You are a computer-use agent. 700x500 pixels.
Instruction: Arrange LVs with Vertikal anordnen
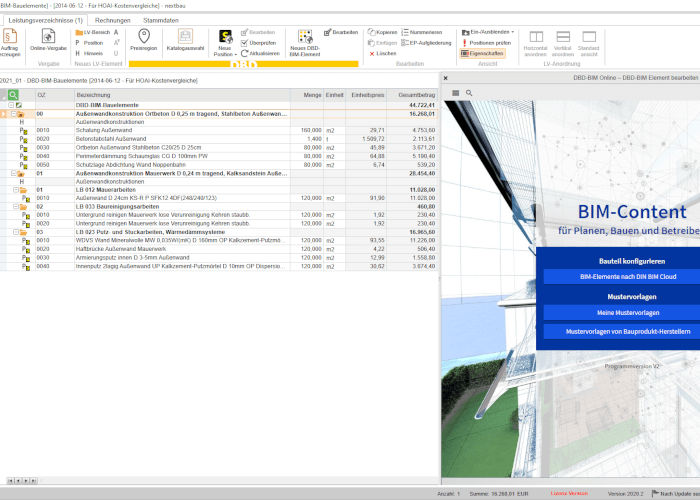coord(562,43)
